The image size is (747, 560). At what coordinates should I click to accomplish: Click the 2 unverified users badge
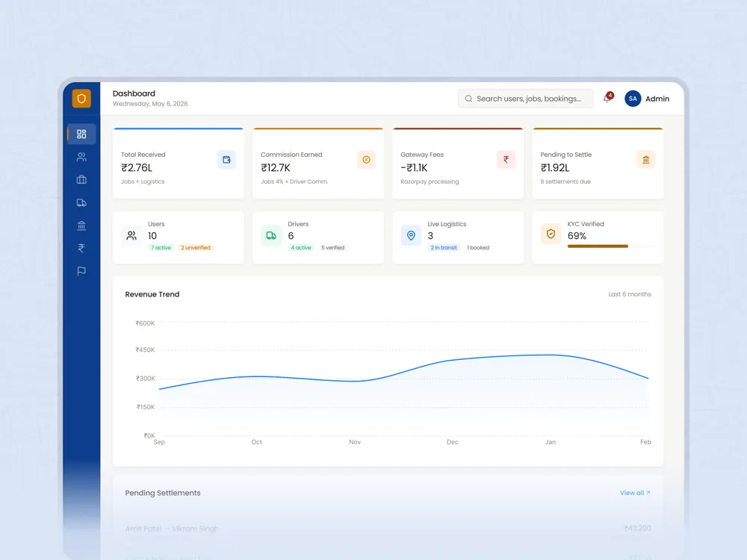click(x=195, y=248)
